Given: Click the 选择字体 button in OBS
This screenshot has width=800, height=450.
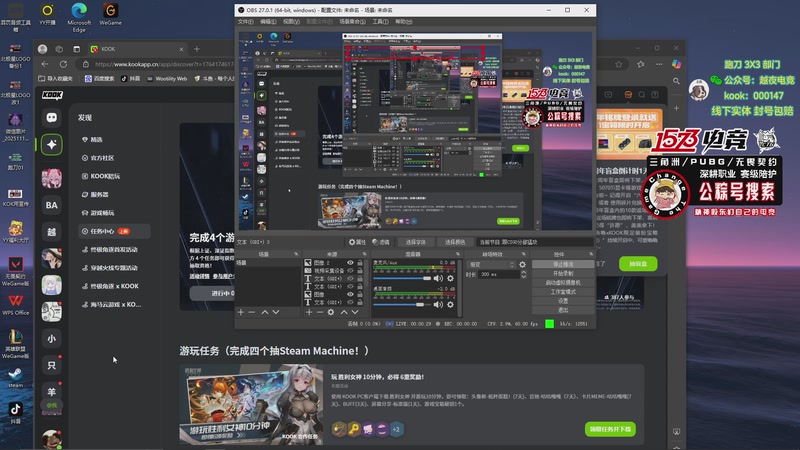Looking at the screenshot, I should (x=415, y=242).
